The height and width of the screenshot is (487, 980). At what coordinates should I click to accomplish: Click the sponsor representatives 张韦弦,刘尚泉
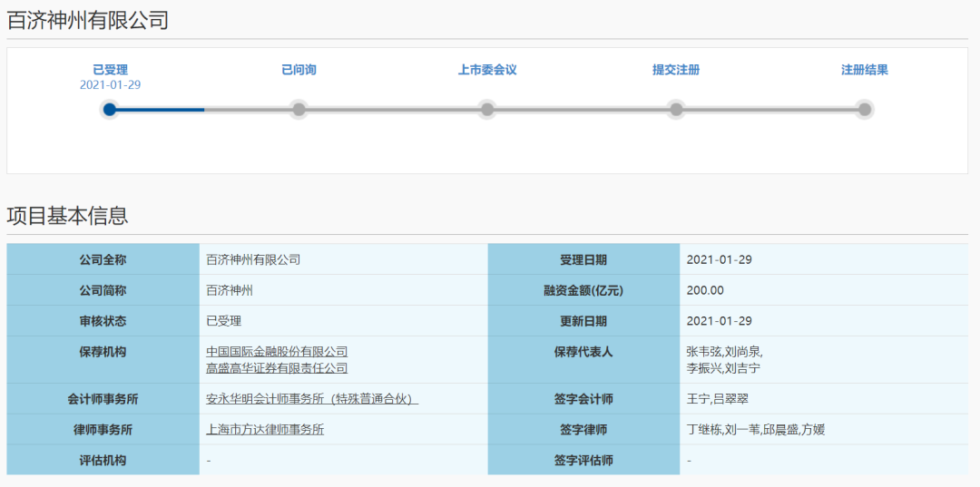coord(724,352)
